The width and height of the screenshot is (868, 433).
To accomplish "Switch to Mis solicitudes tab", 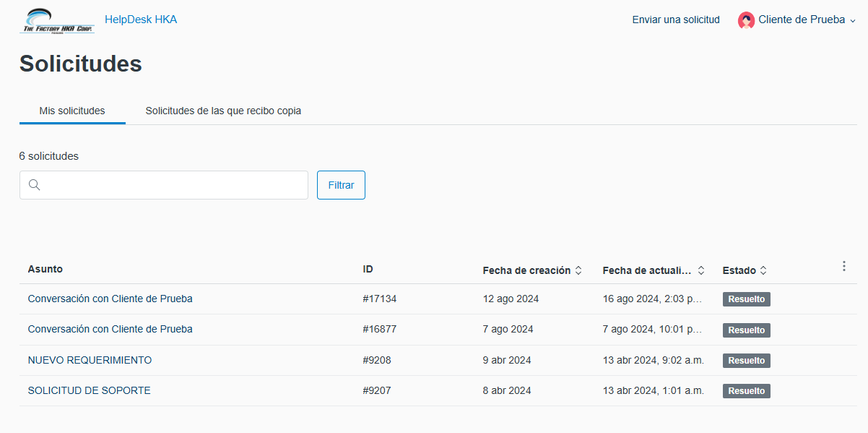I will pyautogui.click(x=72, y=111).
